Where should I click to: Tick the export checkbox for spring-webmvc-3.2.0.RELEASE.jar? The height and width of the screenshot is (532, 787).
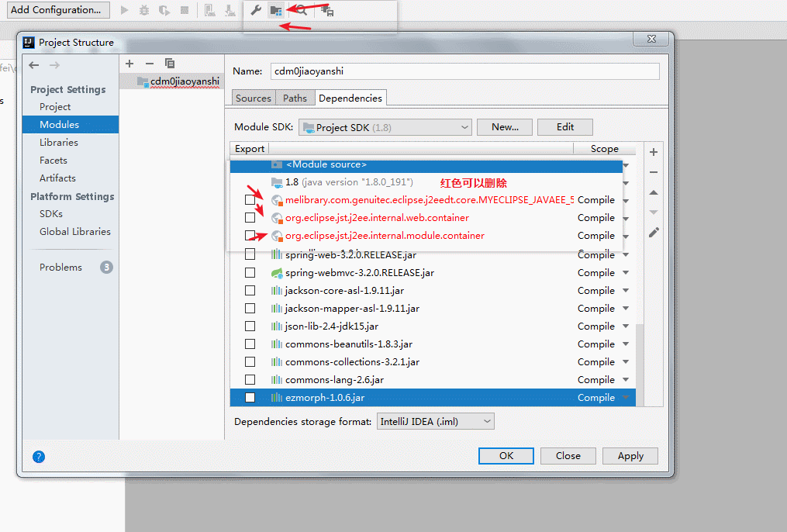(x=250, y=273)
